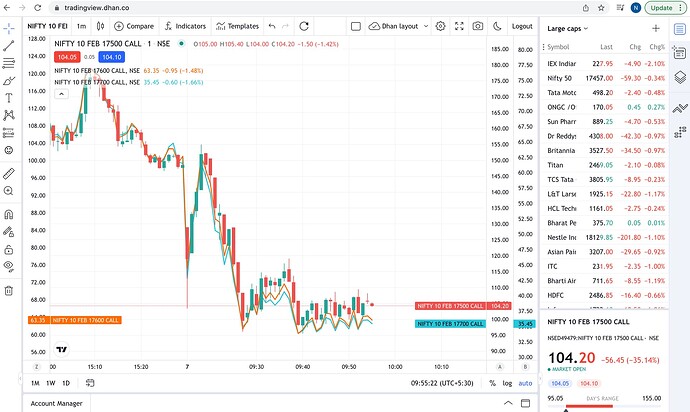
Task: Select the trend line drawing tool
Action: [9, 46]
